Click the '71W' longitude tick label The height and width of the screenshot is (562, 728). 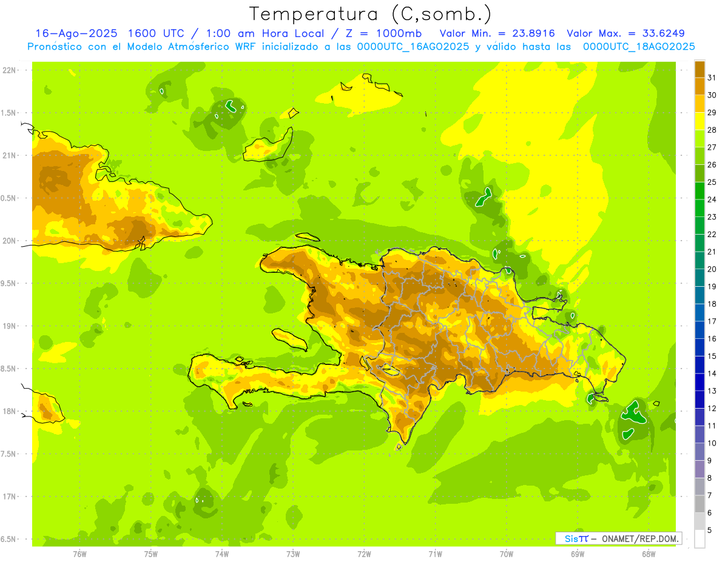point(435,554)
